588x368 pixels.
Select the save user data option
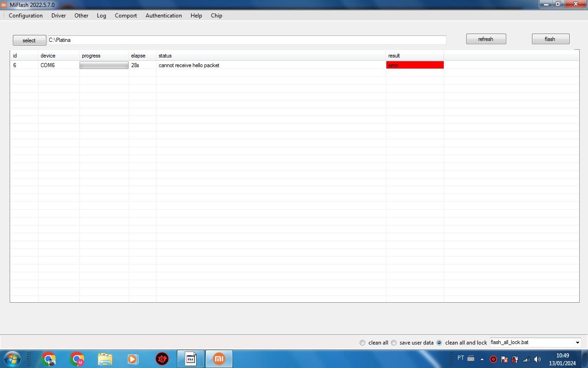pyautogui.click(x=394, y=343)
